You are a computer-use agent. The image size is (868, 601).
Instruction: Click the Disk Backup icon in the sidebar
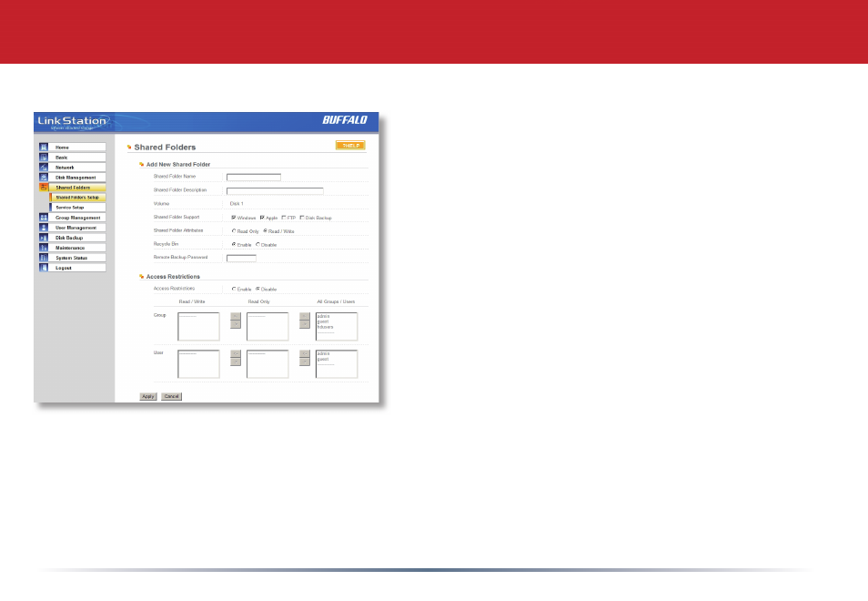pos(44,238)
